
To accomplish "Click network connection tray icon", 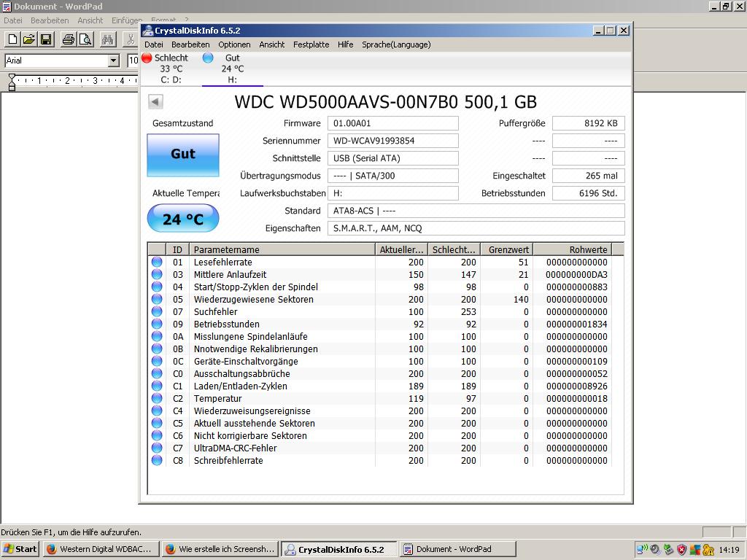I will (x=642, y=549).
